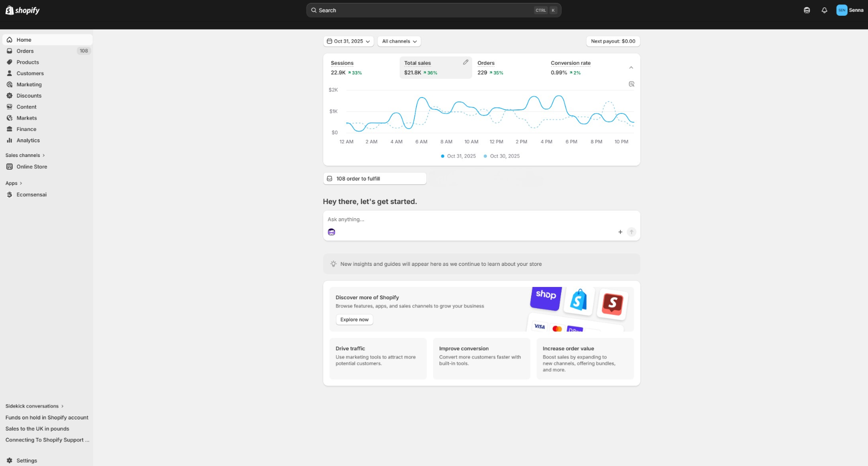
Task: Open the view report icon on the chart
Action: (x=631, y=84)
